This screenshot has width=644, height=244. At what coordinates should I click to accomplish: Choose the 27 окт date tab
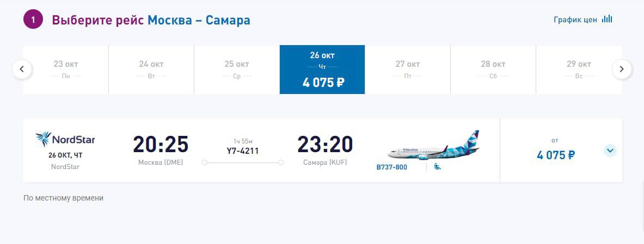(408, 69)
